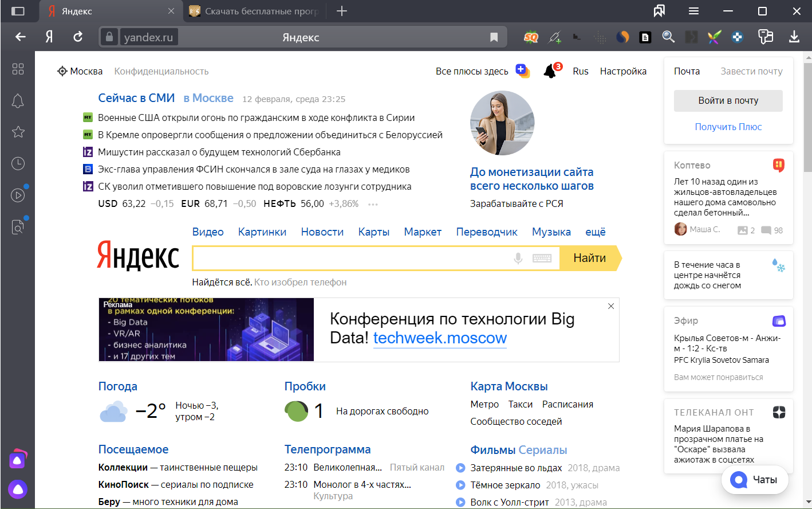The height and width of the screenshot is (509, 812).
Task: Bookmark the page using address bar flag
Action: [494, 37]
